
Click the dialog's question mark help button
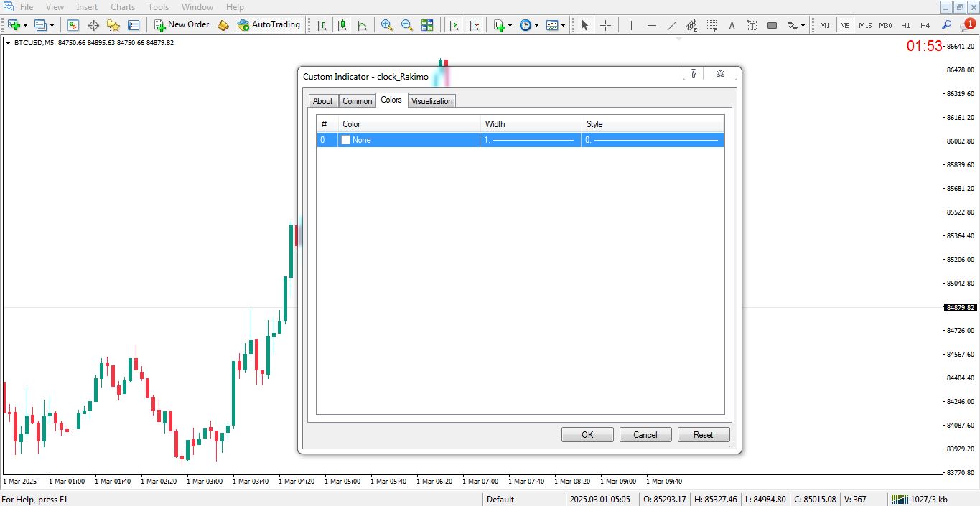click(x=694, y=73)
